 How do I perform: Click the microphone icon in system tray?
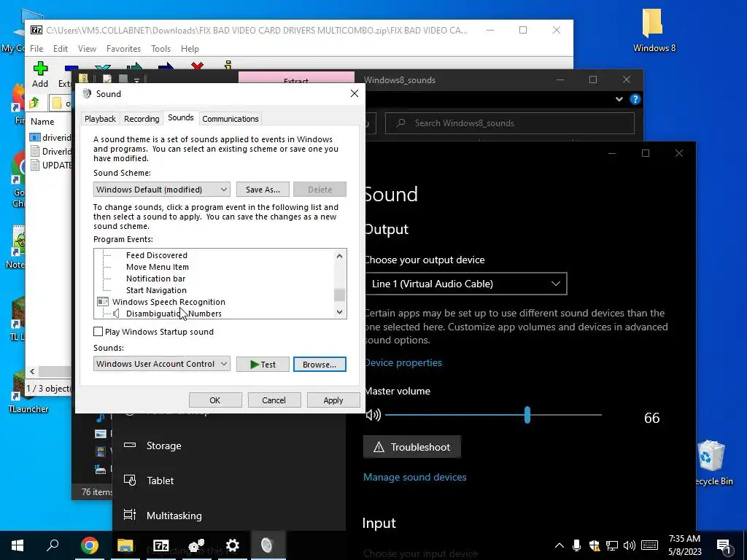[x=576, y=545]
